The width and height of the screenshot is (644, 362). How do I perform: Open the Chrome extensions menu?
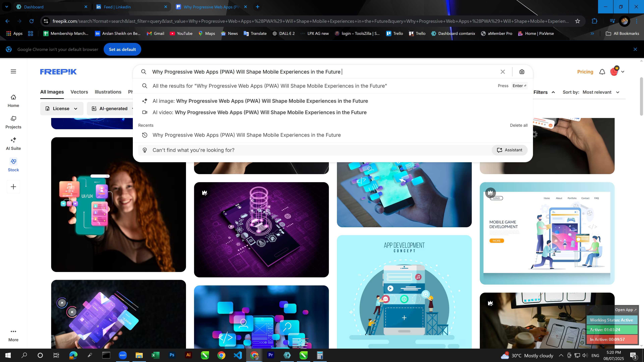595,21
